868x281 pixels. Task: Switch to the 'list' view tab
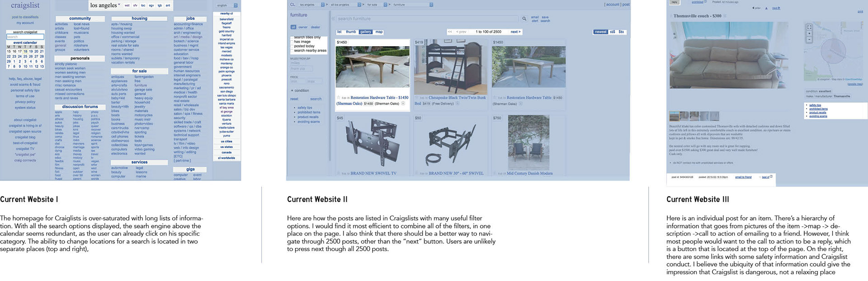(340, 32)
